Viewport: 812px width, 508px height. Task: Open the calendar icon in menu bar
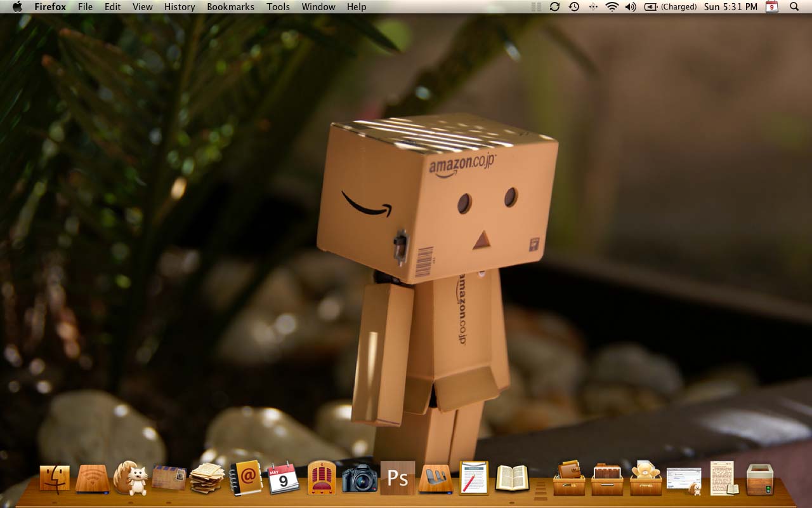(x=772, y=6)
